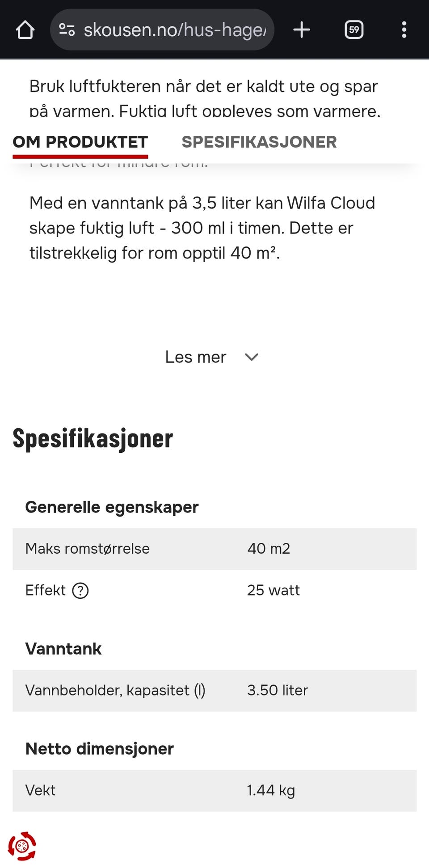The width and height of the screenshot is (429, 868).
Task: Click the Maks romstørrelse specification row
Action: (214, 549)
